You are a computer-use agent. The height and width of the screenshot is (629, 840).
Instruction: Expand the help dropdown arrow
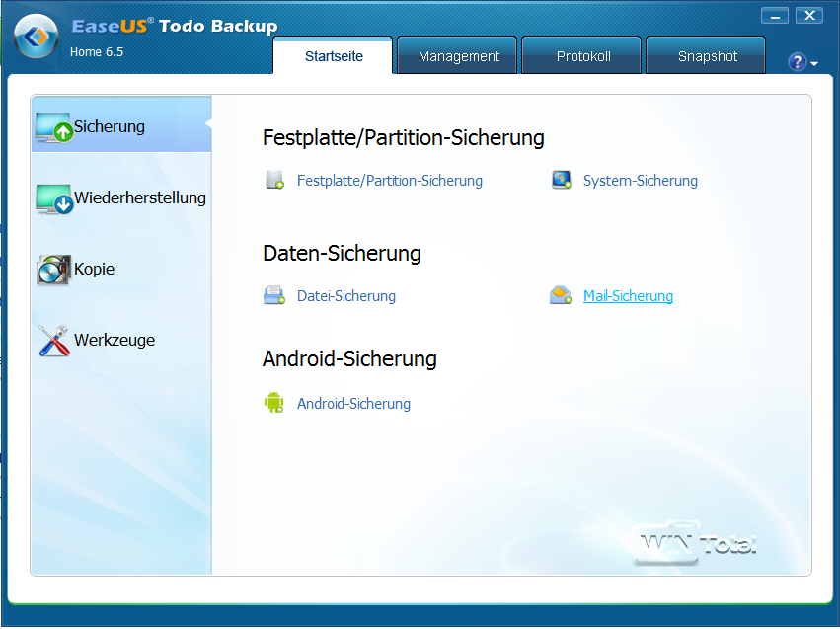(x=814, y=64)
